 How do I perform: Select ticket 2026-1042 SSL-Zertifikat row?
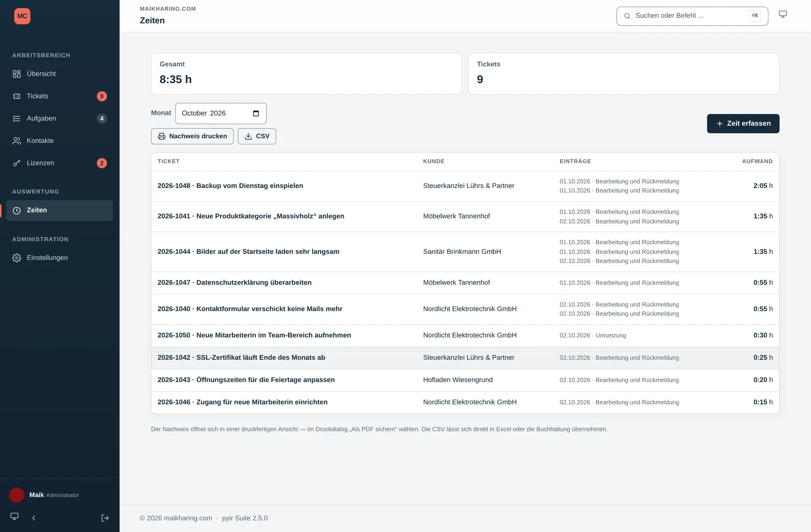(465, 358)
